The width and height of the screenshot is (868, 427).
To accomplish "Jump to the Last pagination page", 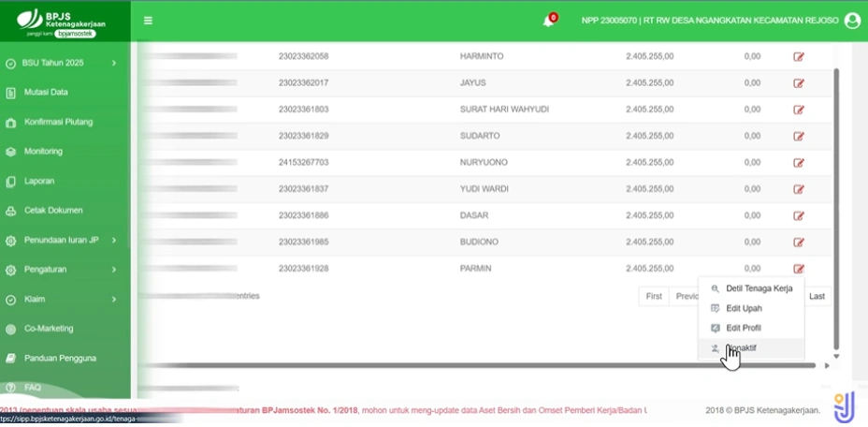I will [x=817, y=296].
